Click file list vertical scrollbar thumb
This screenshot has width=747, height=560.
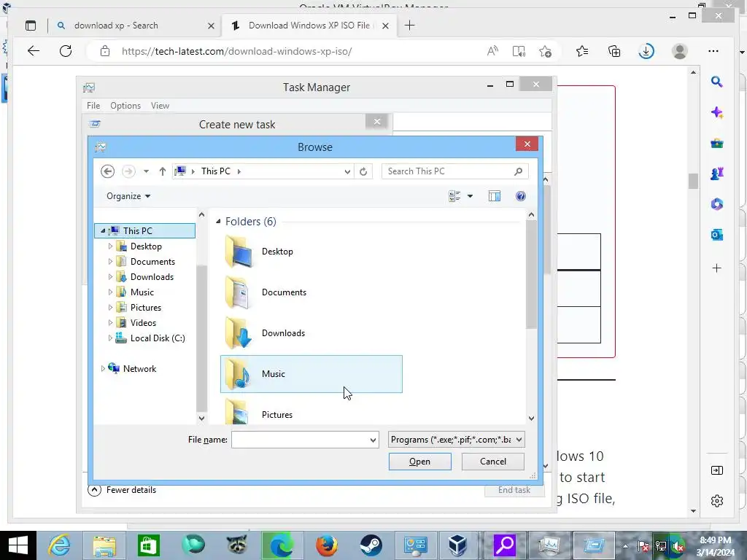coord(531,274)
